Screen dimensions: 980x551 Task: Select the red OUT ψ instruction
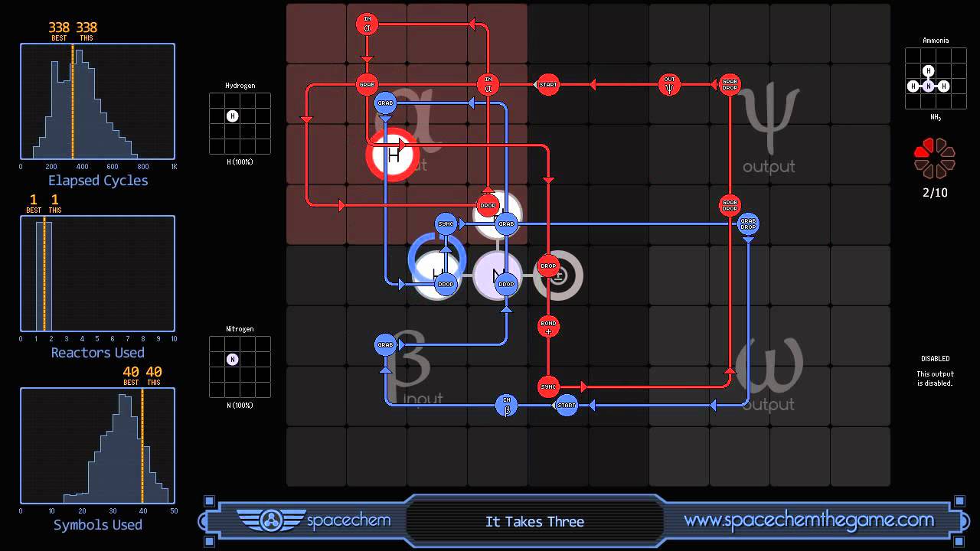point(669,83)
